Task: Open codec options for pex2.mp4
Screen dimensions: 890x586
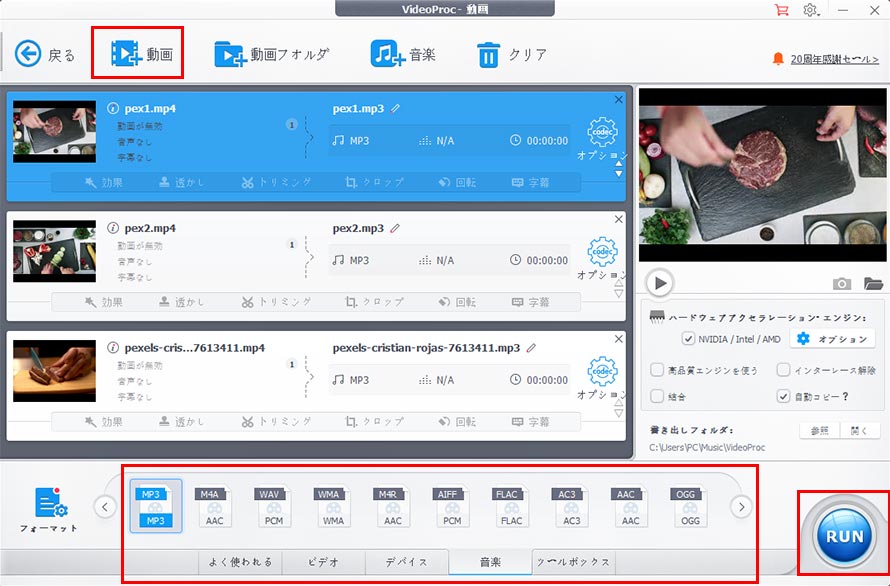Action: pos(602,258)
